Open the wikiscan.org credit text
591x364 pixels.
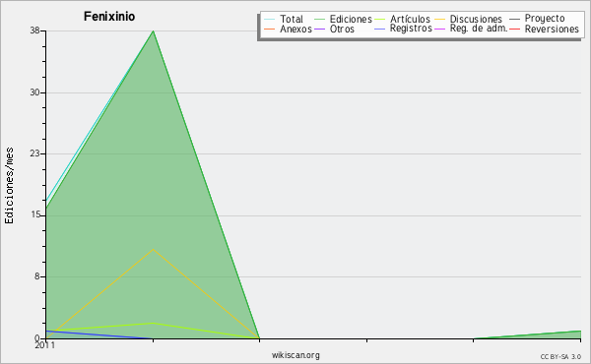295,355
